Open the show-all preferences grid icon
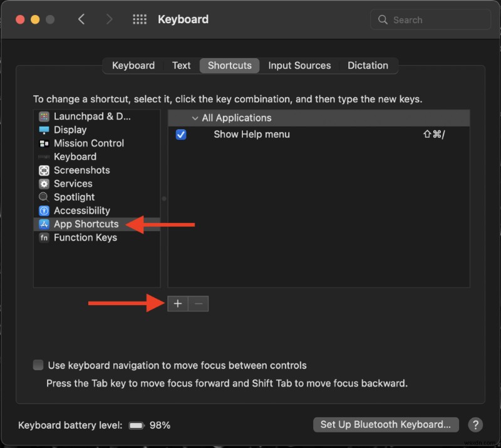 tap(139, 19)
